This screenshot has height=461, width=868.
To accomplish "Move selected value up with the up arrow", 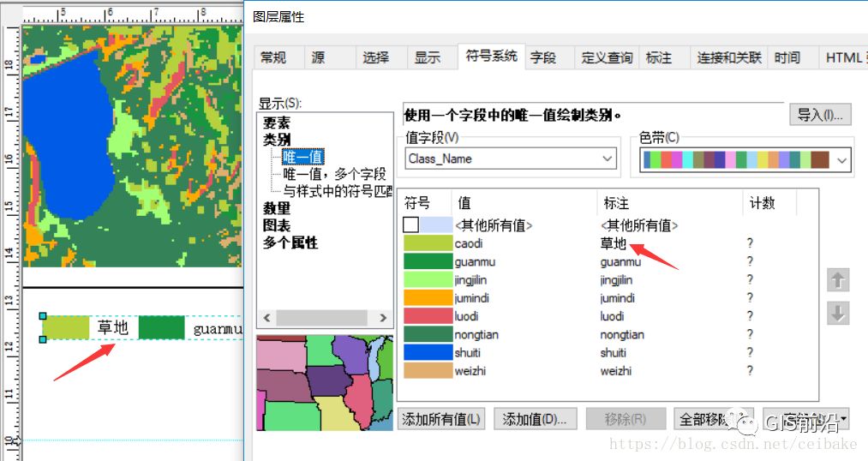I will point(837,280).
